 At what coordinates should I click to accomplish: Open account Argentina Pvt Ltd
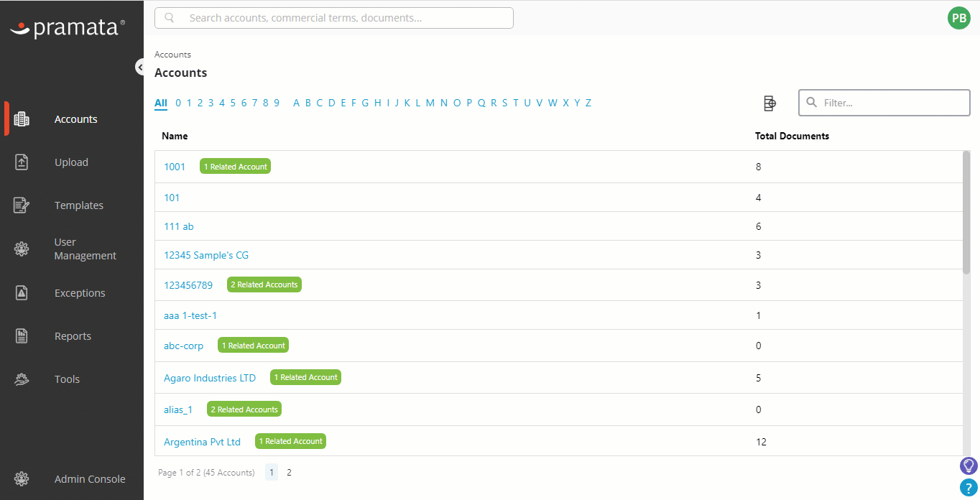[203, 442]
